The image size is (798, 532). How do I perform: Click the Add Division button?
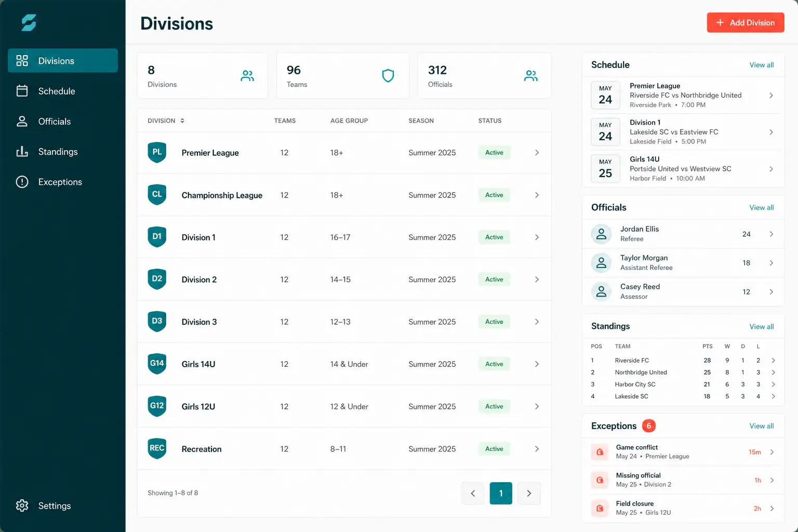coord(746,22)
